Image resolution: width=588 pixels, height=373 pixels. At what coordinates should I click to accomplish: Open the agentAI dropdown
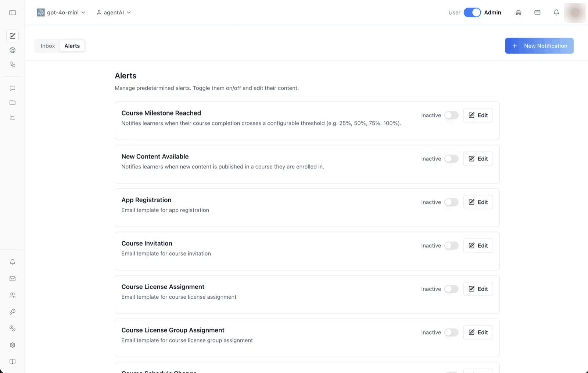114,13
